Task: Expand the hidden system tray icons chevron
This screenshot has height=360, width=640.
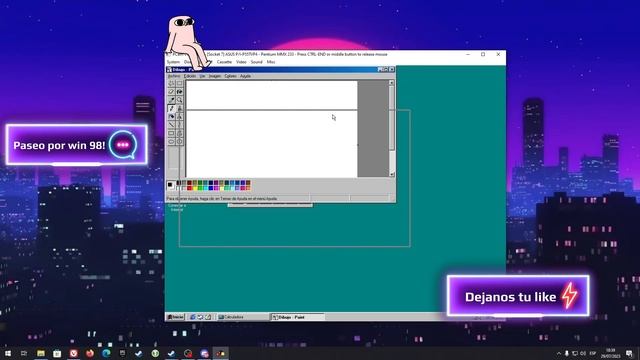Action: [559, 353]
